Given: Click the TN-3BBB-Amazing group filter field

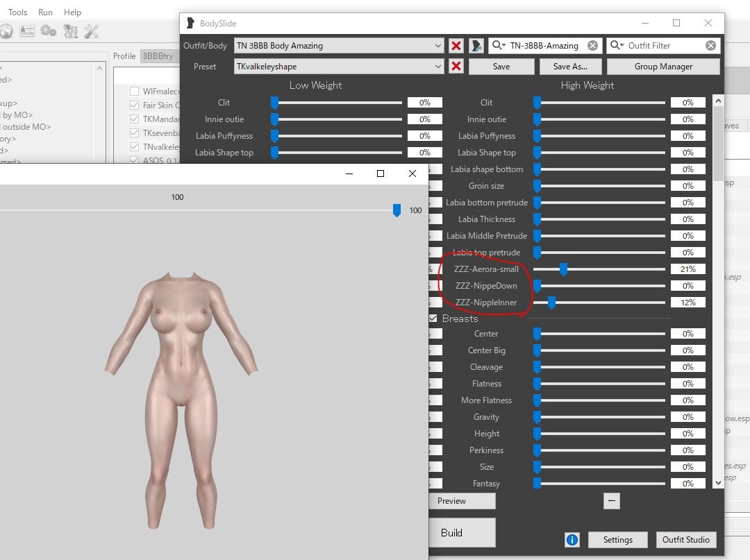Looking at the screenshot, I should pyautogui.click(x=547, y=45).
